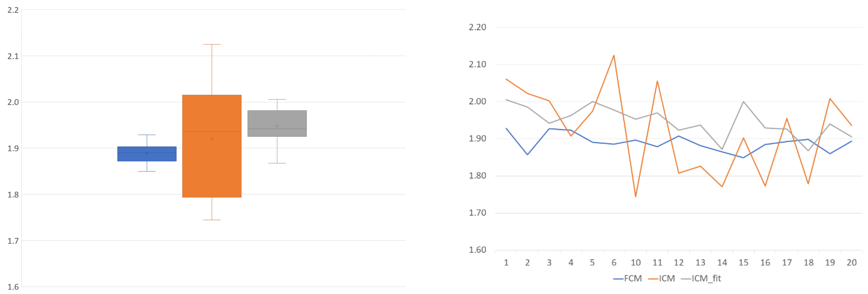Image resolution: width=868 pixels, height=294 pixels.
Task: Click the 2.20 label on line chart axis
Action: [x=477, y=27]
